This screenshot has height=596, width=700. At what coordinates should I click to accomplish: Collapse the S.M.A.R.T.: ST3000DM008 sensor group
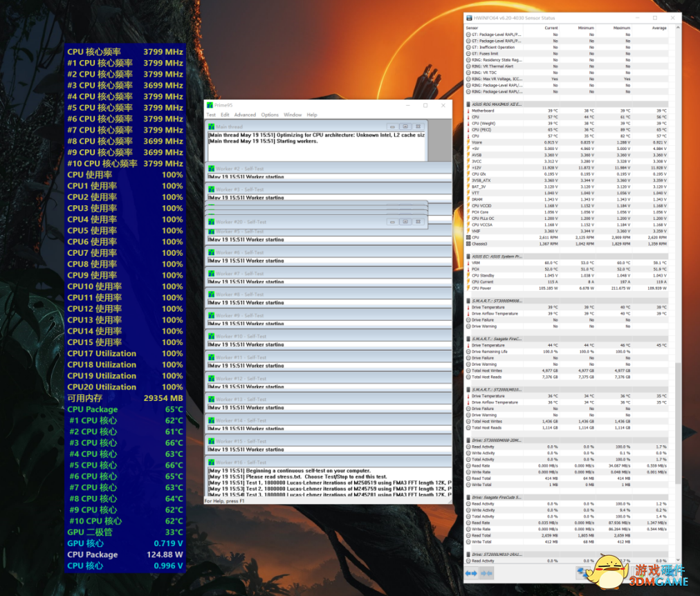pyautogui.click(x=469, y=301)
